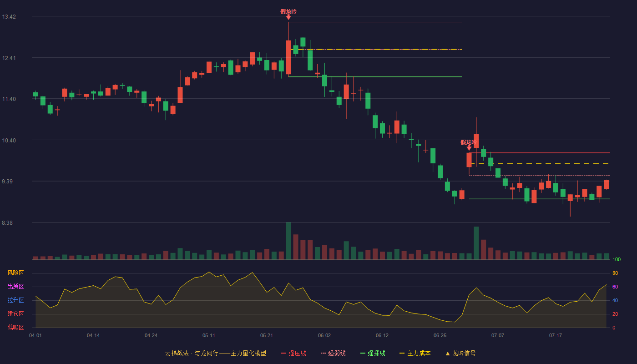The image size is (637, 364).
Task: Click the 龙吟信号 triangle legend icon
Action: (x=448, y=353)
